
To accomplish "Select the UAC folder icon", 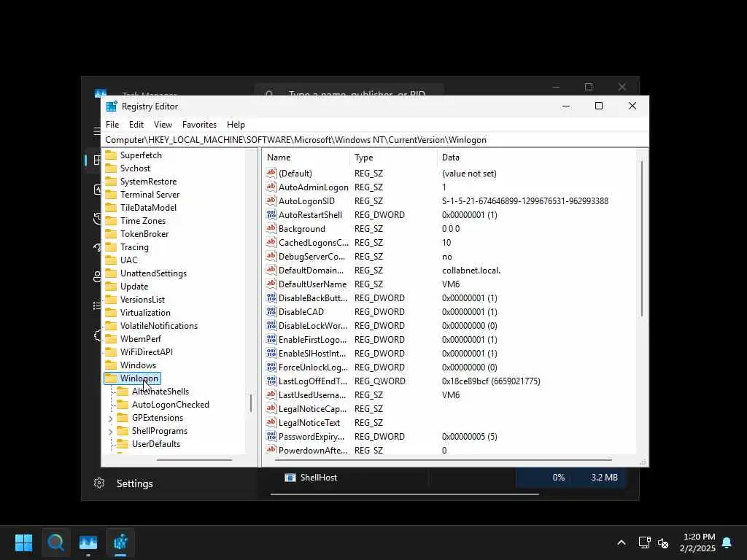I will pos(111,260).
